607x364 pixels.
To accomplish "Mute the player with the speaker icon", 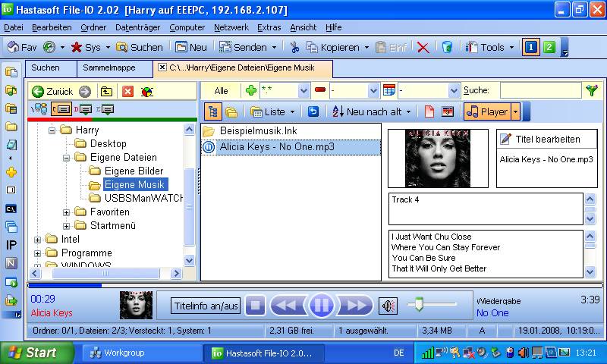I will (388, 306).
